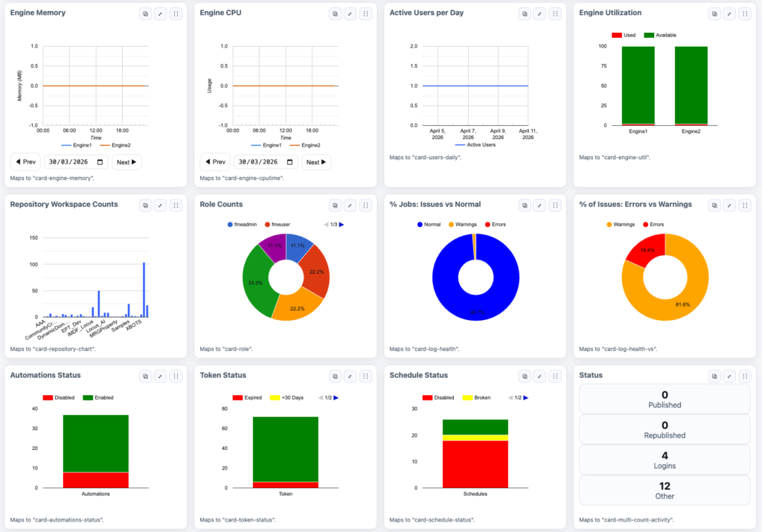Expand the Engine CPU card to fullscreen
762x532 pixels.
click(x=350, y=13)
